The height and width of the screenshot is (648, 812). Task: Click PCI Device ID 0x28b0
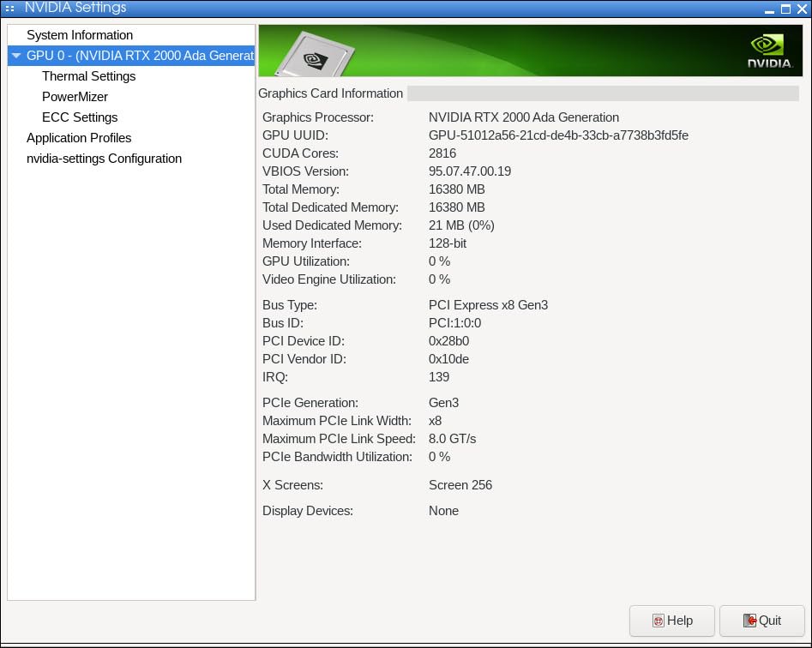tap(448, 341)
